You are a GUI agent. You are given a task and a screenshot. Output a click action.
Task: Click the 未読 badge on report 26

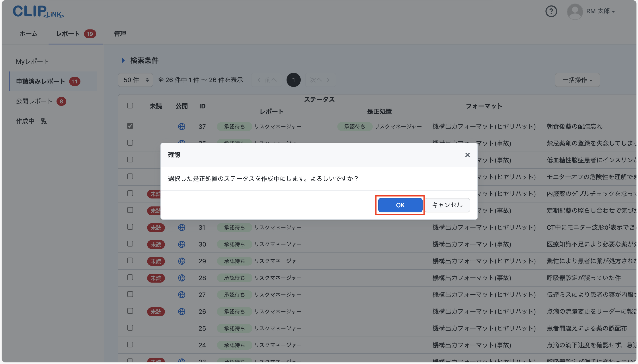(156, 312)
